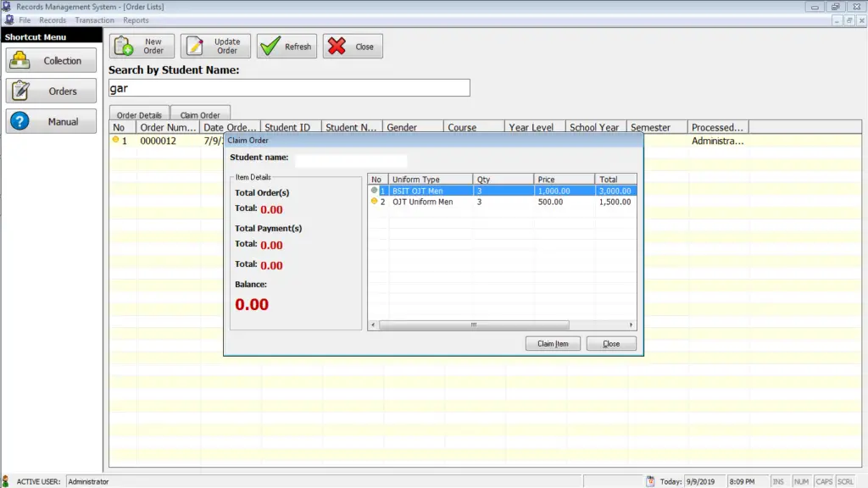This screenshot has width=868, height=488.
Task: Open the Transaction menu
Action: pos(94,19)
